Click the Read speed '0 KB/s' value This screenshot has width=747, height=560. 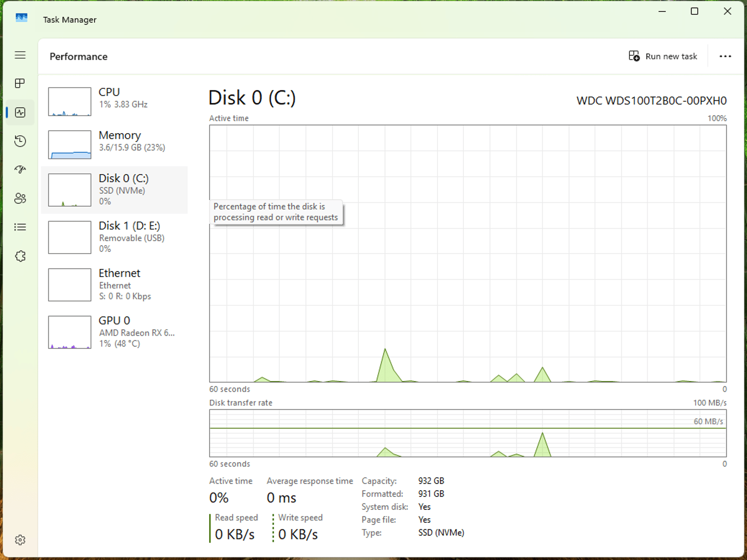point(235,534)
